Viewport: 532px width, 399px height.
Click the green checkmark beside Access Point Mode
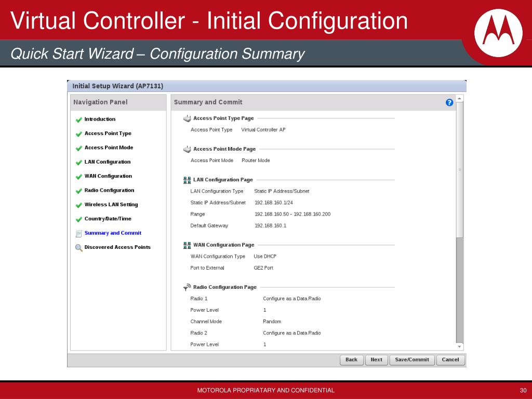[x=79, y=148]
